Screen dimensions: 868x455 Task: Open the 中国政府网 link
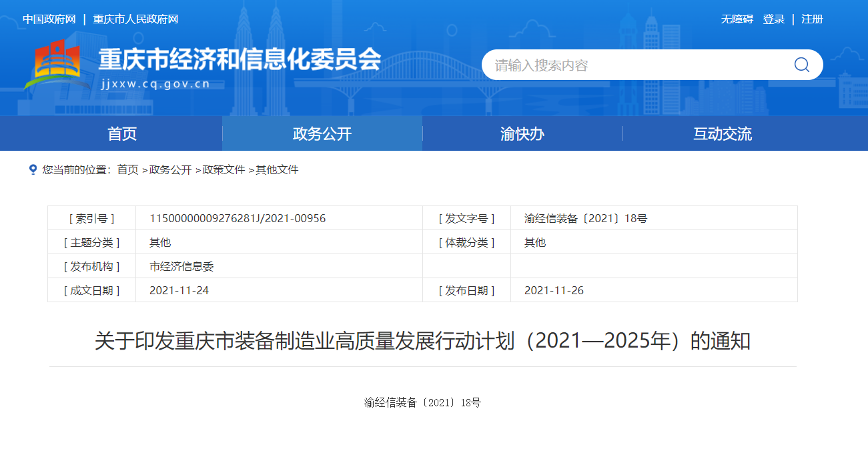[x=49, y=19]
